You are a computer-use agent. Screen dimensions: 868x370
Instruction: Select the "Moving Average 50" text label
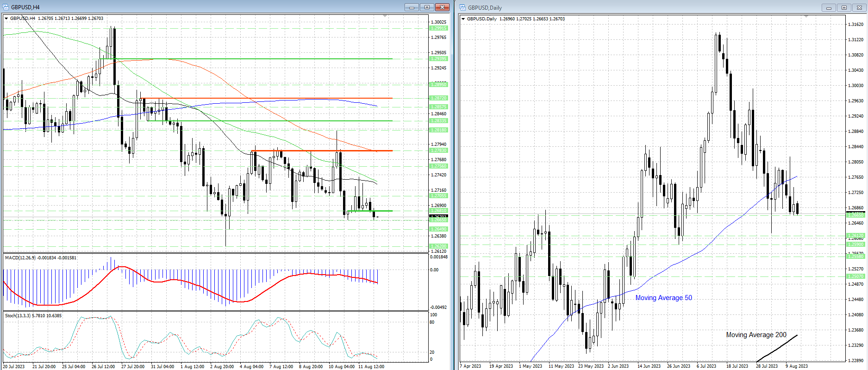pos(663,298)
